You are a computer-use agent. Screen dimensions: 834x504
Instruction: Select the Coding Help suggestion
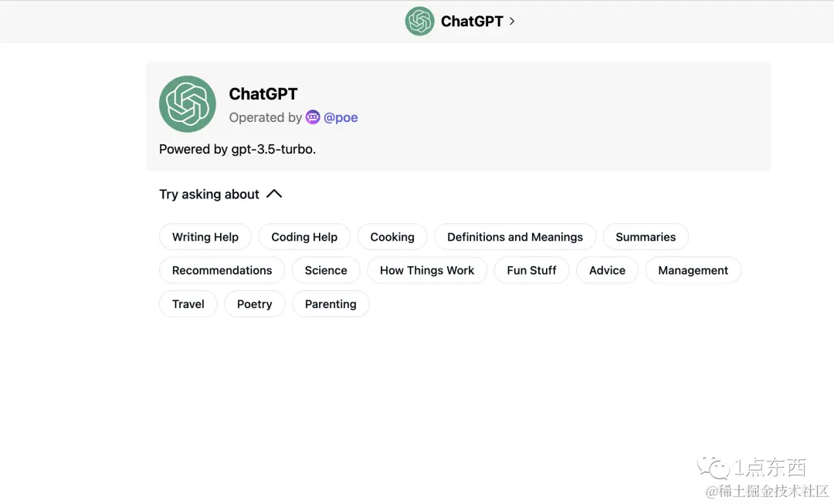(x=303, y=237)
